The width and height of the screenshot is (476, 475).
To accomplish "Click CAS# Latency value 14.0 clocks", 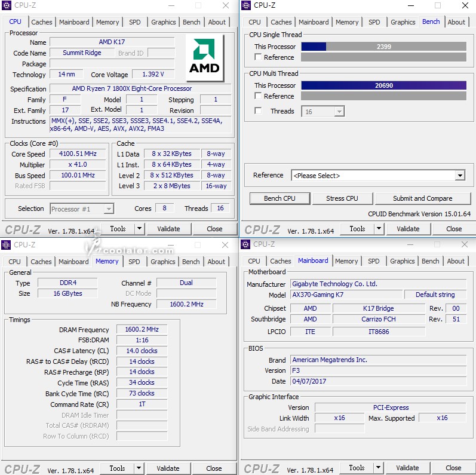I will tap(142, 351).
